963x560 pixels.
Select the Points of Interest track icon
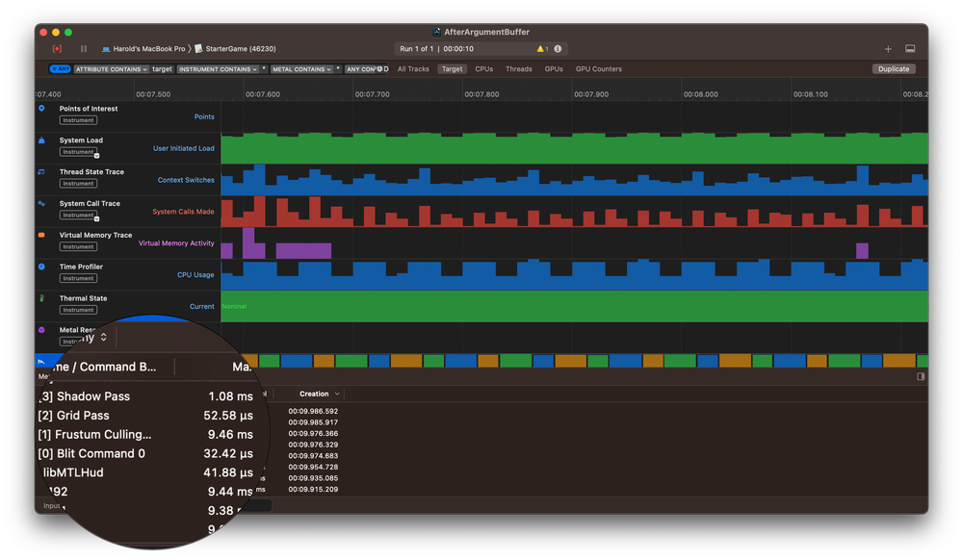[41, 109]
